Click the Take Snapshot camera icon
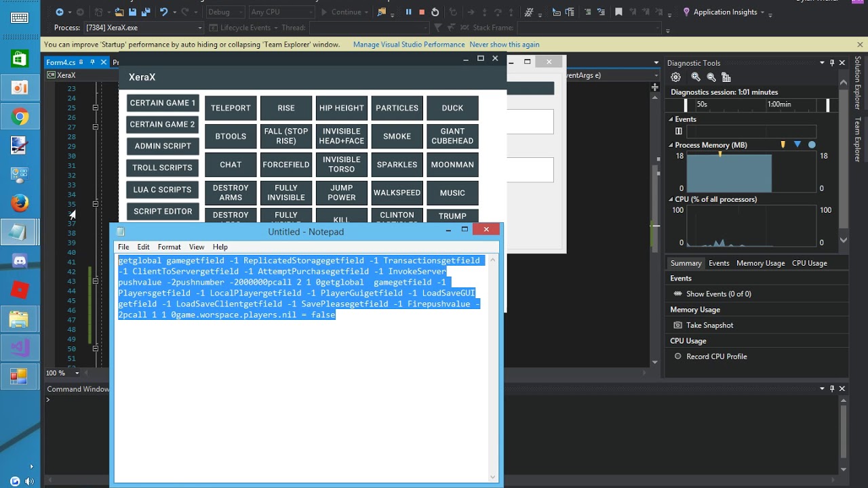Viewport: 868px width, 488px height. (x=677, y=325)
